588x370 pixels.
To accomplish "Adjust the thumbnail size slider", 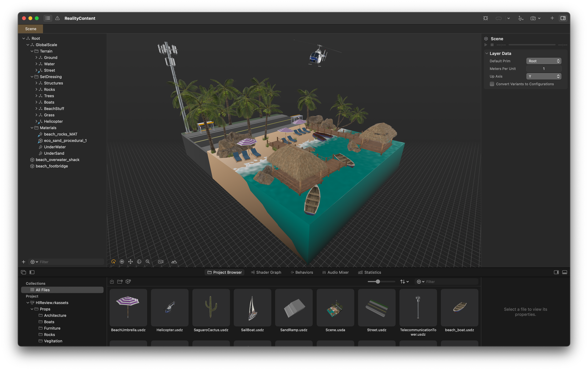I will pyautogui.click(x=377, y=281).
